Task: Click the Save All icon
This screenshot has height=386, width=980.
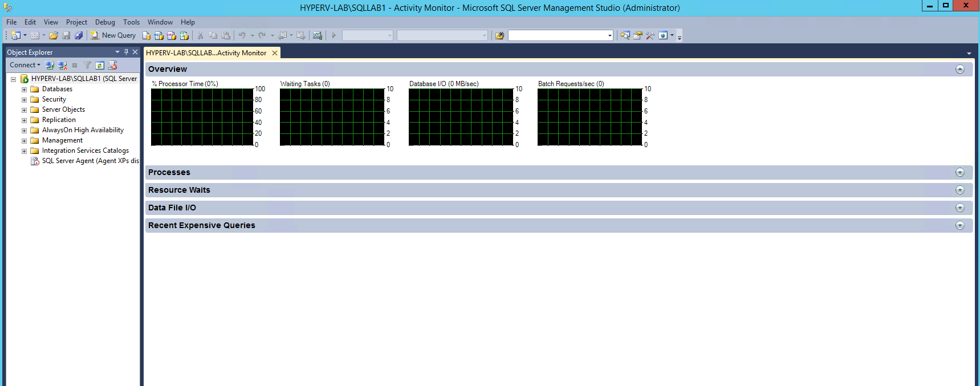Action: click(79, 35)
